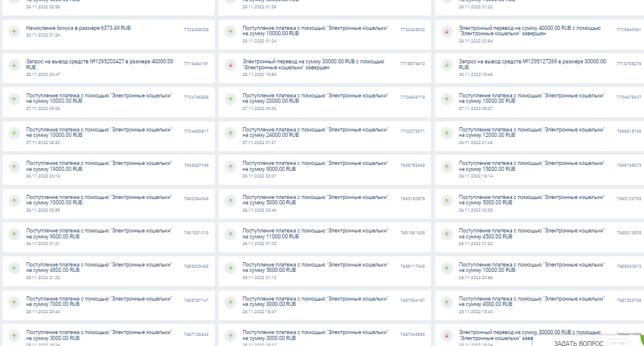Screen dimensions: 644x346
Task: Click transaction ID 7699815743
Action: [x=629, y=131]
